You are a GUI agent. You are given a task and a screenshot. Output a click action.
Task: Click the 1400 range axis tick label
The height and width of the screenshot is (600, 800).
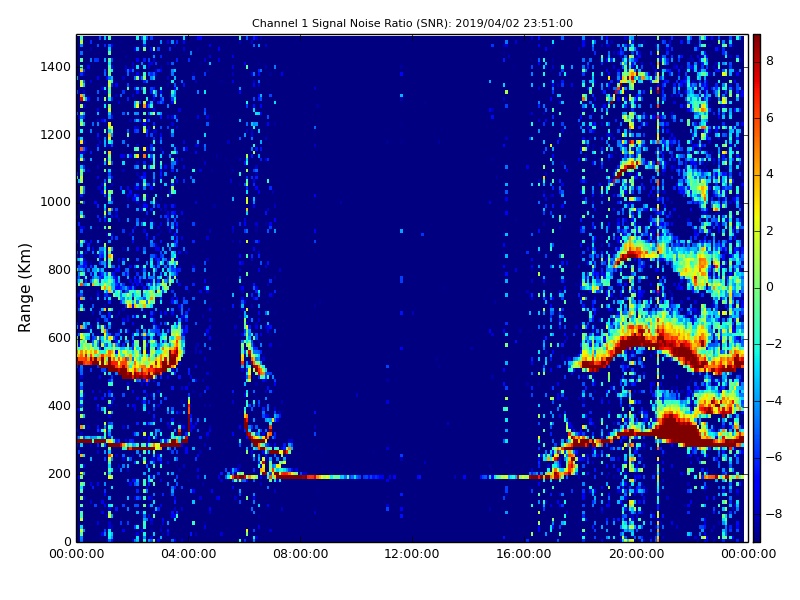click(x=54, y=67)
